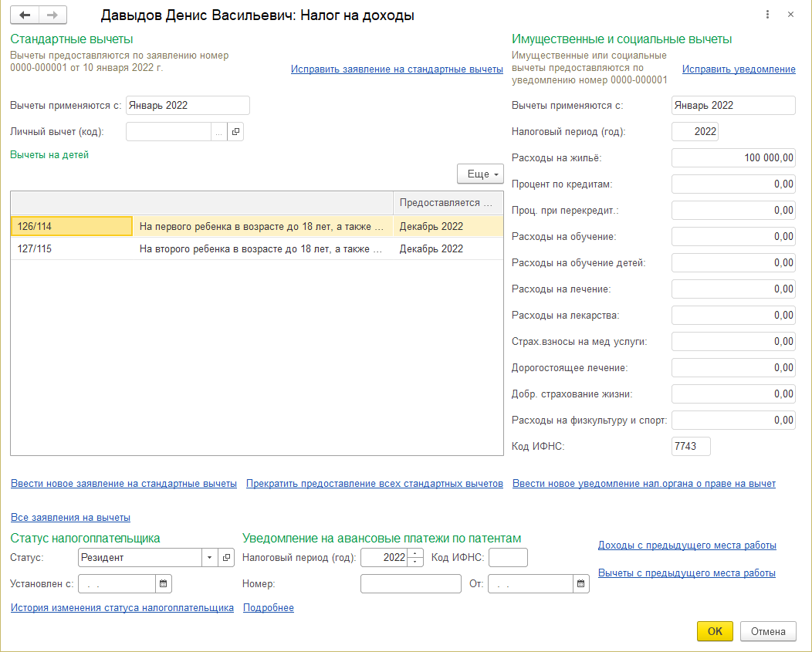Click the forward navigation arrow
The height and width of the screenshot is (652, 812).
point(52,15)
